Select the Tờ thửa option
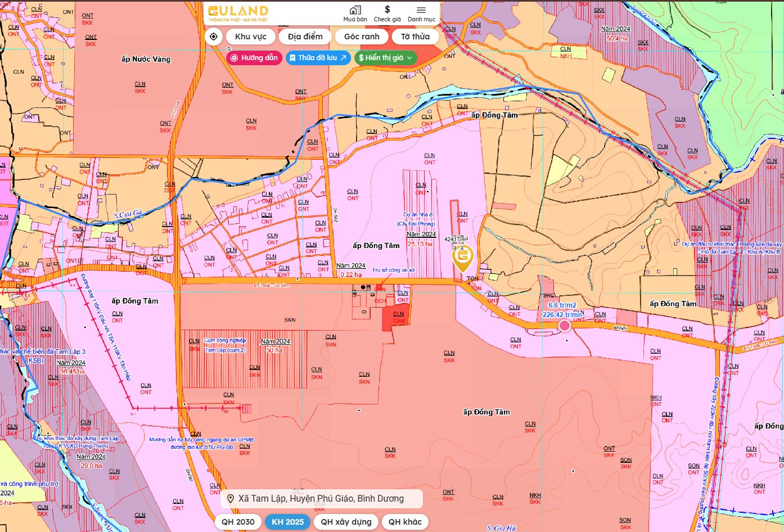784x532 pixels. (415, 37)
